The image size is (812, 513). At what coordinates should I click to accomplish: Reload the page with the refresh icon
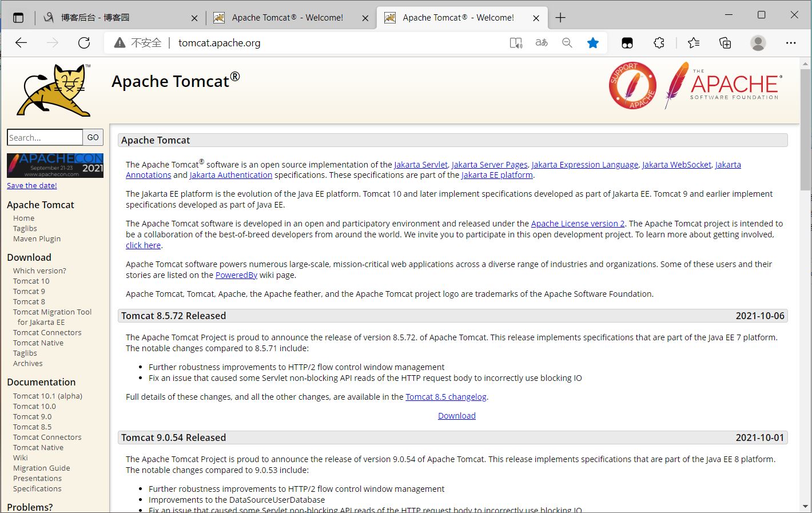84,43
